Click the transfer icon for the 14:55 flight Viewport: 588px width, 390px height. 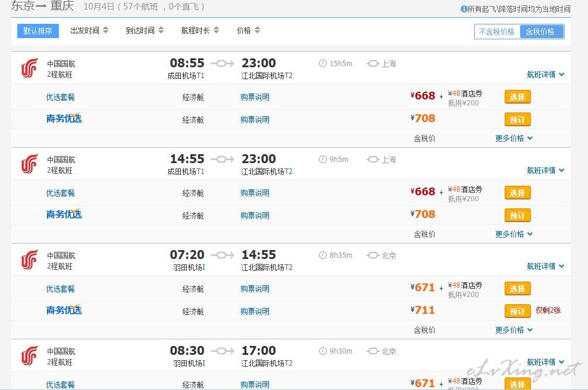[x=373, y=160]
